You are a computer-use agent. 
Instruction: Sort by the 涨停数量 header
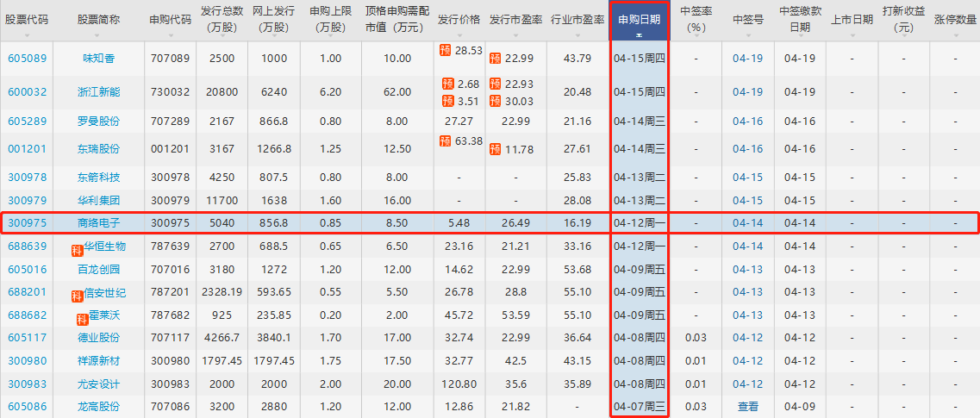955,20
